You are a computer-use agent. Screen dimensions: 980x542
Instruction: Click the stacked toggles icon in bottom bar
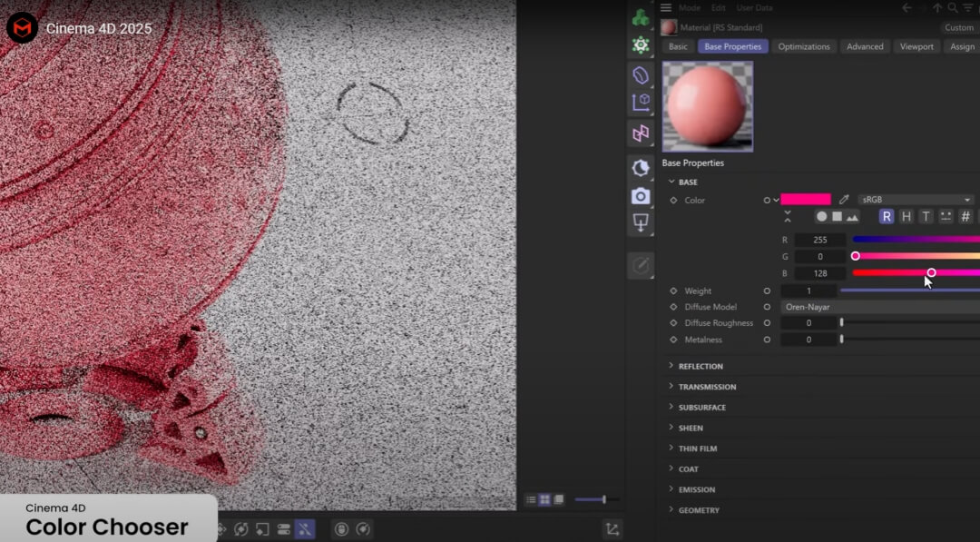[x=284, y=529]
